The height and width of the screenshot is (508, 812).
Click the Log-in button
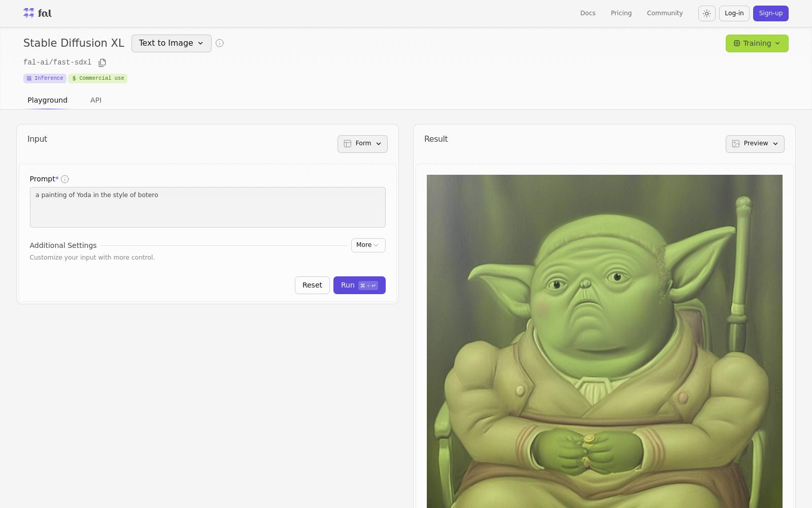(734, 13)
